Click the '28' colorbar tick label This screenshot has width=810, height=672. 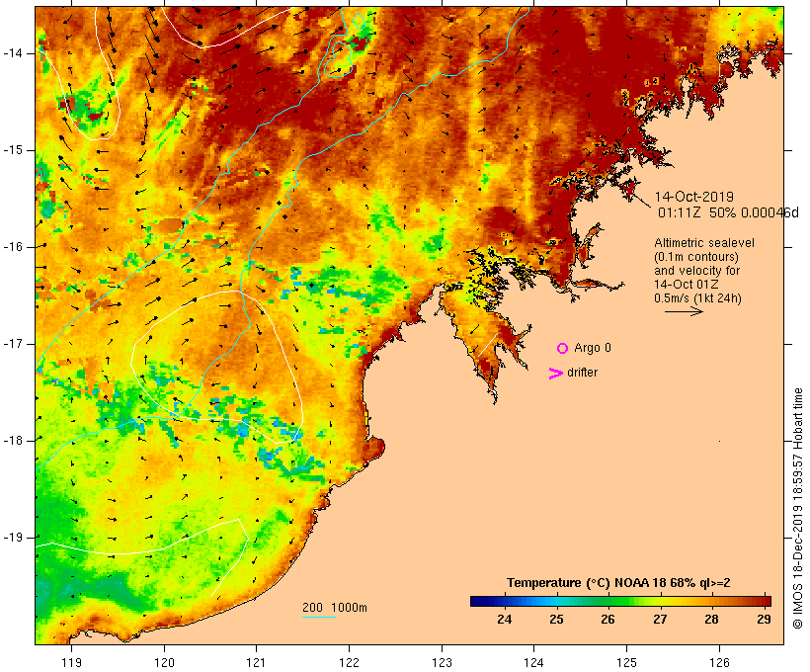[x=712, y=620]
